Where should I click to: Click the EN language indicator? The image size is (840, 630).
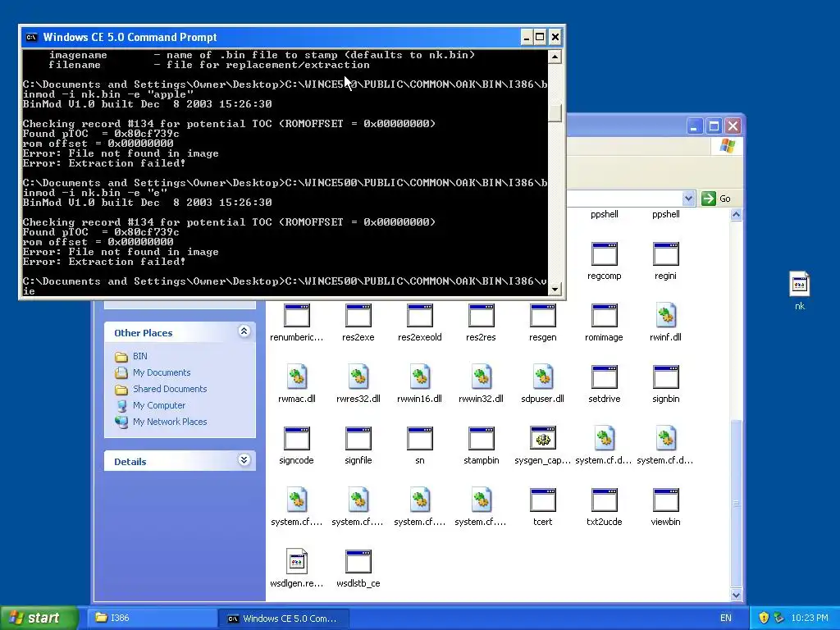point(726,619)
